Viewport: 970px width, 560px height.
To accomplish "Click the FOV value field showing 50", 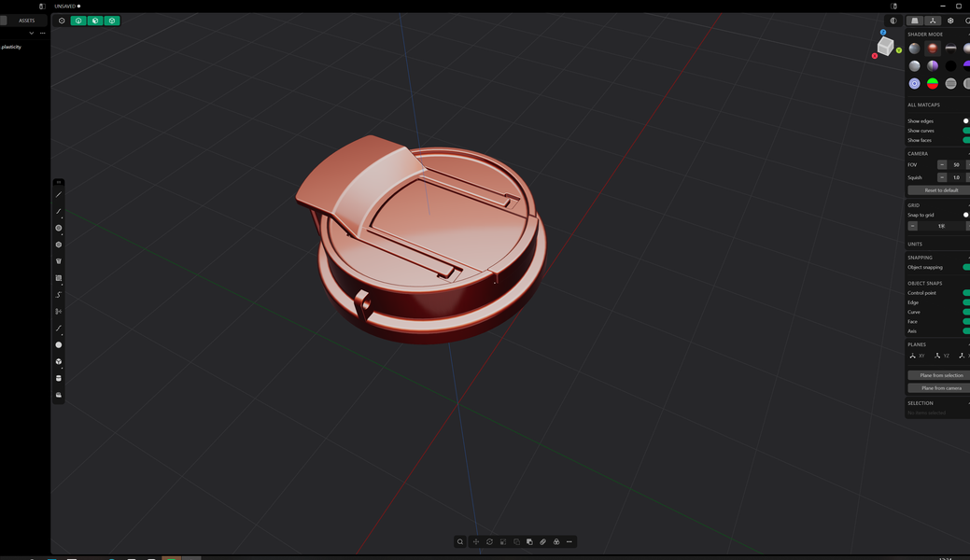I will click(956, 165).
